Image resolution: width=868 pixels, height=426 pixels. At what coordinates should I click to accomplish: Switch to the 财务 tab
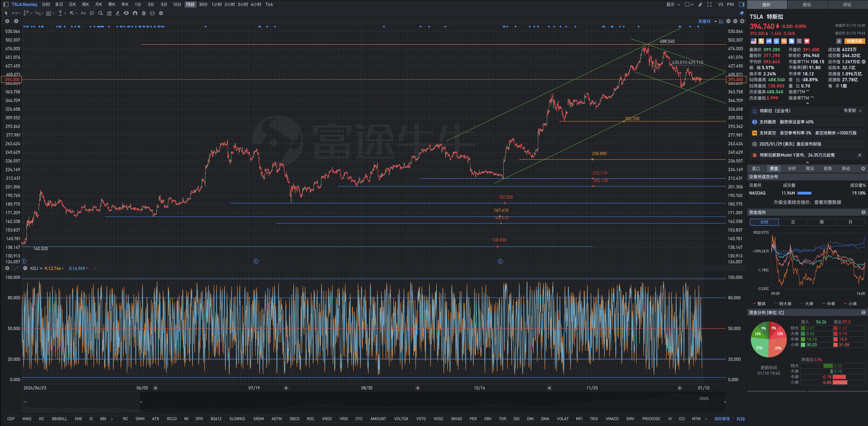coord(828,169)
